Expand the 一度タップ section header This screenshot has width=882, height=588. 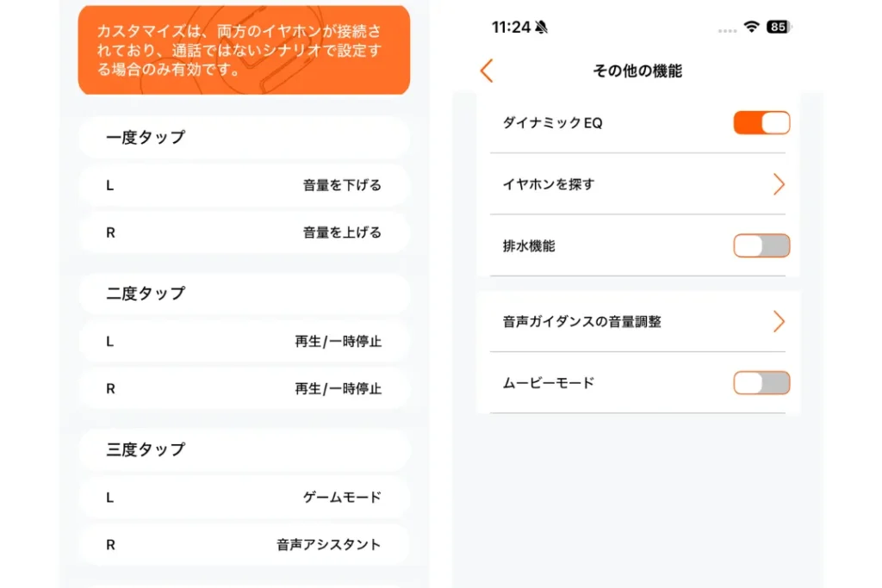pos(244,137)
